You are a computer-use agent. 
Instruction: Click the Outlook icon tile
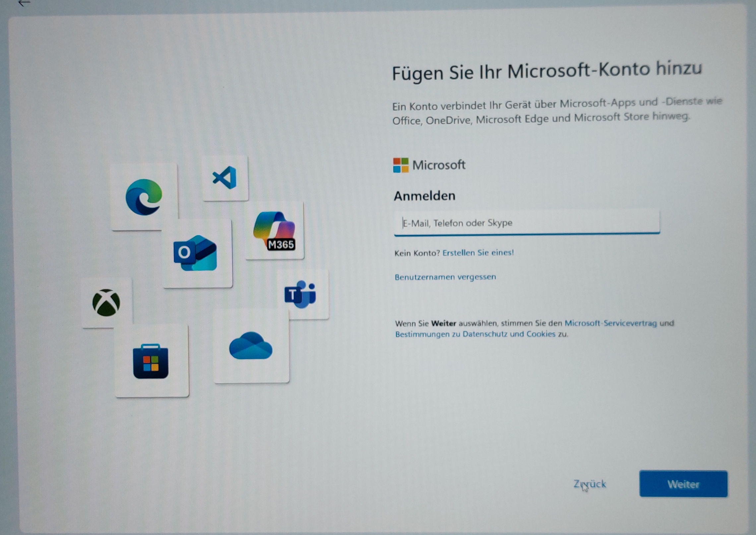(x=196, y=253)
